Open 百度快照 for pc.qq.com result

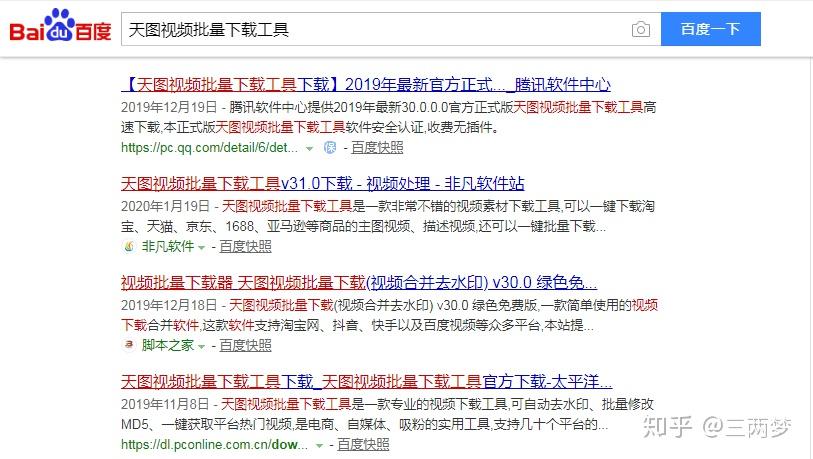click(377, 148)
